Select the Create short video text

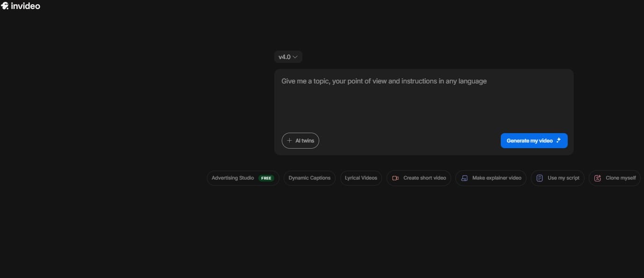[x=424, y=178]
